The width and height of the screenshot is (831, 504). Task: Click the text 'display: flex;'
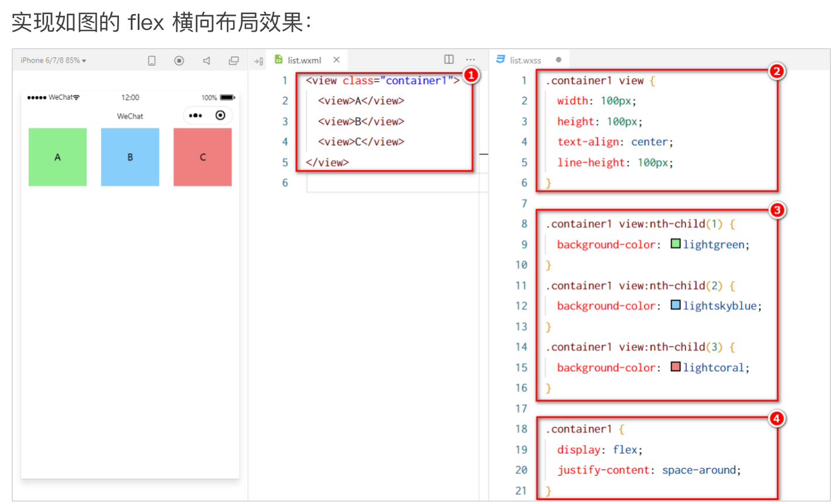point(600,449)
